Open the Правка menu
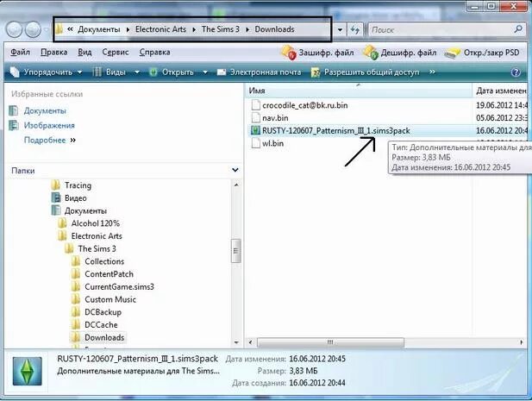This screenshot has width=532, height=401. (54, 53)
